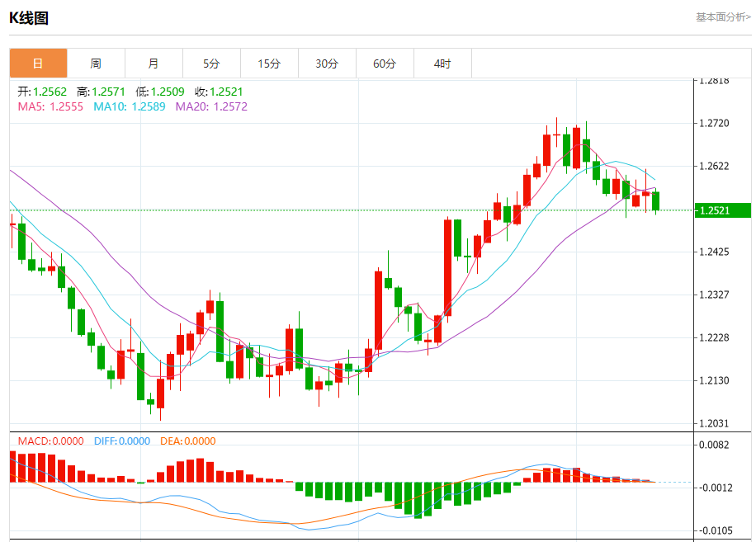Switch to the 月 monthly tab

(x=154, y=64)
